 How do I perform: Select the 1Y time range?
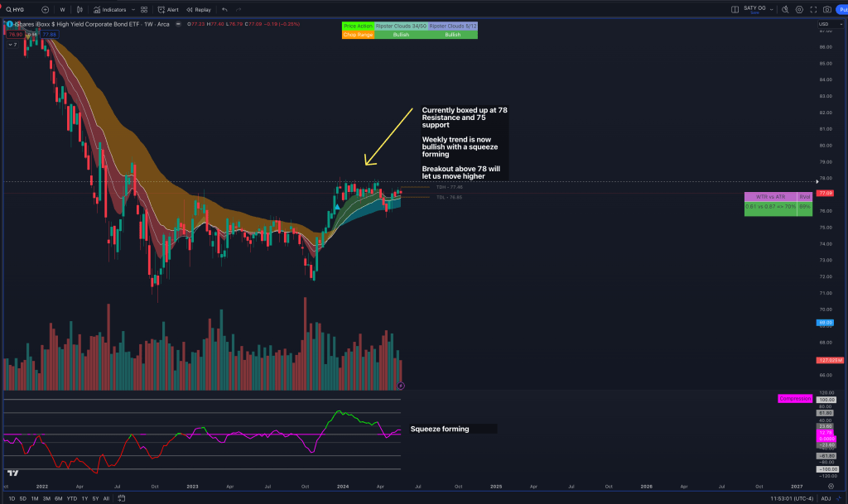click(x=84, y=498)
